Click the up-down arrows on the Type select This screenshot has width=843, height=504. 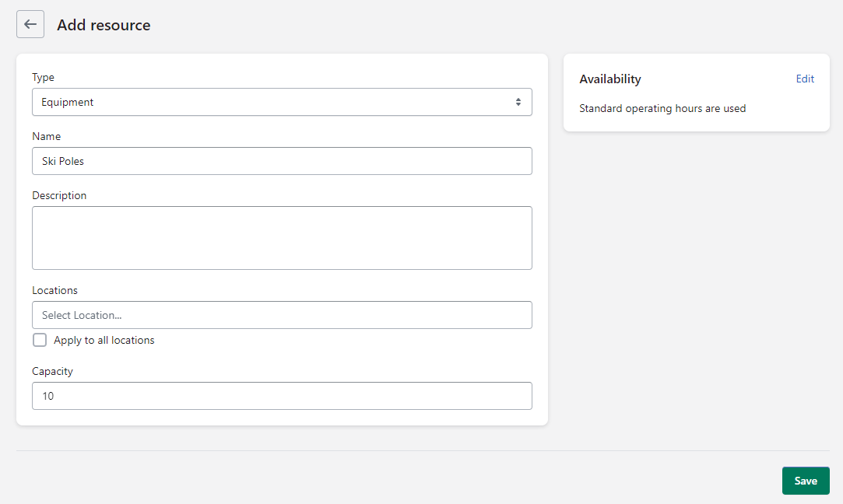(518, 102)
